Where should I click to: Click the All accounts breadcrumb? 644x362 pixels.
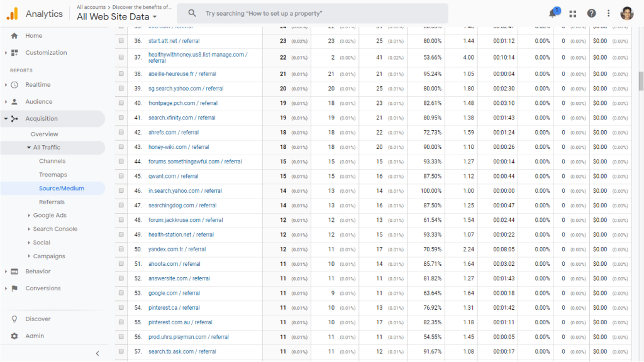[x=91, y=7]
